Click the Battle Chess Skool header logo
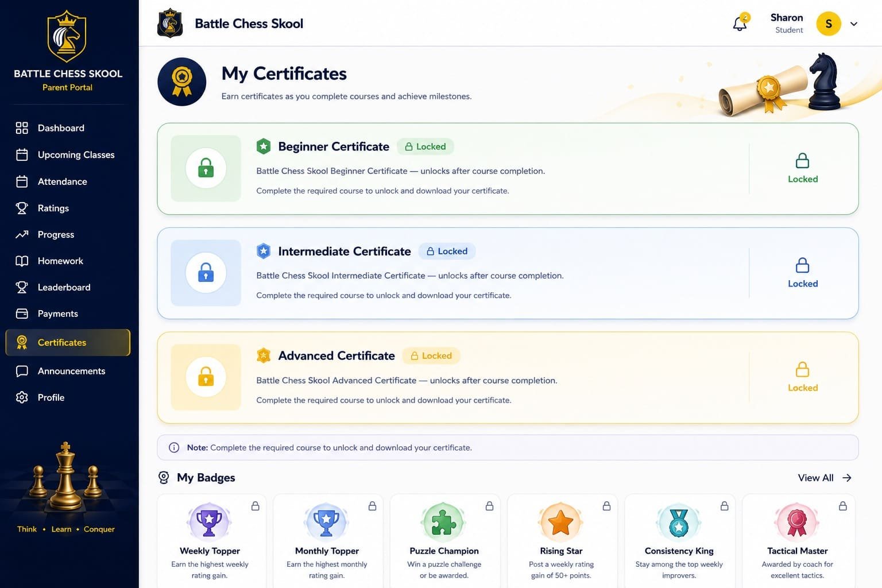Image resolution: width=882 pixels, height=588 pixels. (x=170, y=23)
